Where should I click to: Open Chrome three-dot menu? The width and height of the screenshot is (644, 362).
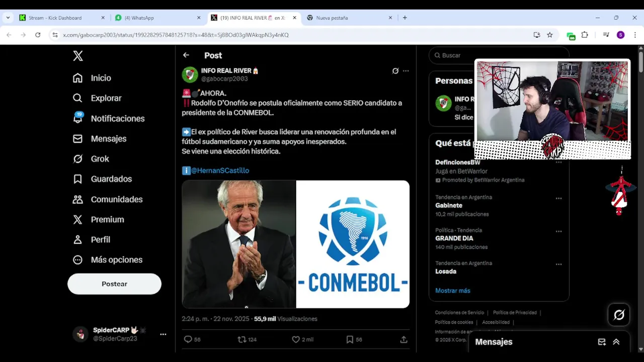tap(635, 35)
